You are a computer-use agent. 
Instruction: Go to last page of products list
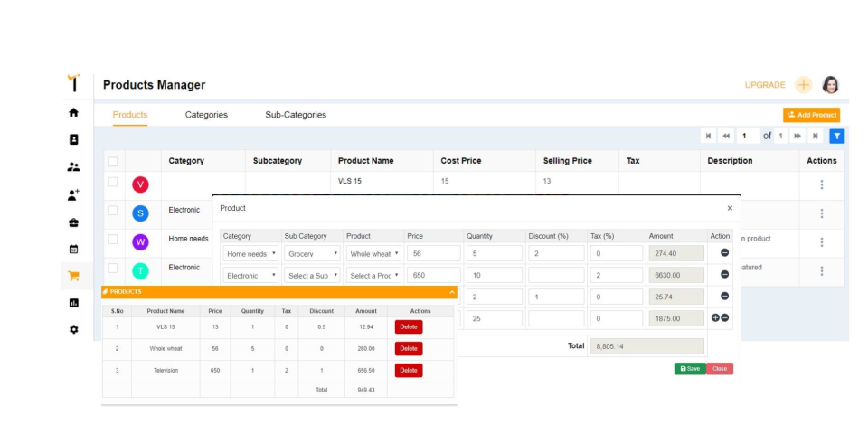pyautogui.click(x=815, y=136)
